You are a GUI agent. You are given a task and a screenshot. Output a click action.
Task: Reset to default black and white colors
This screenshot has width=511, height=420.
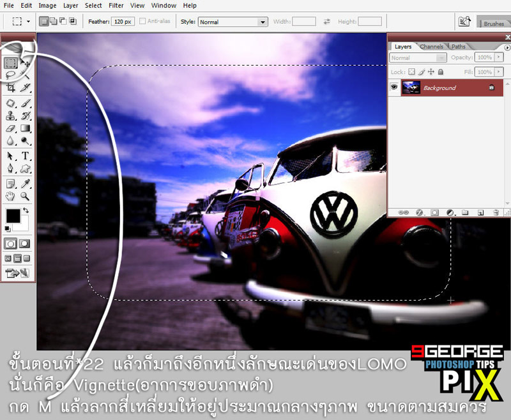tap(8, 229)
